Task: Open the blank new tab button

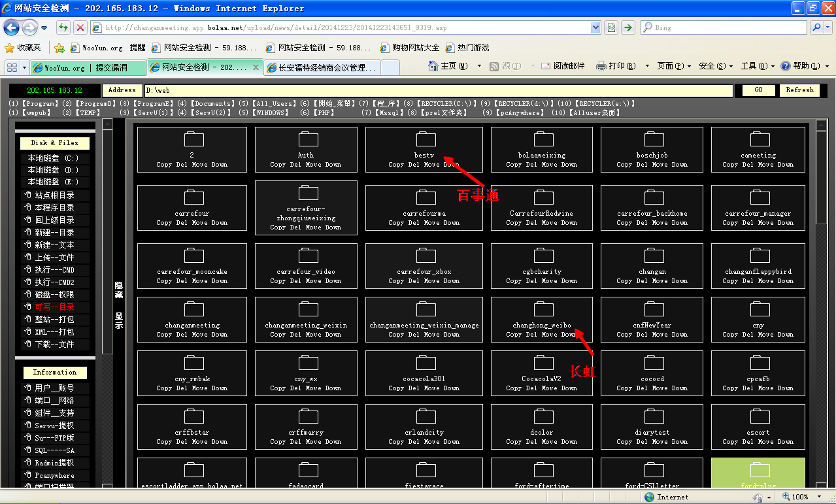Action: (x=390, y=67)
